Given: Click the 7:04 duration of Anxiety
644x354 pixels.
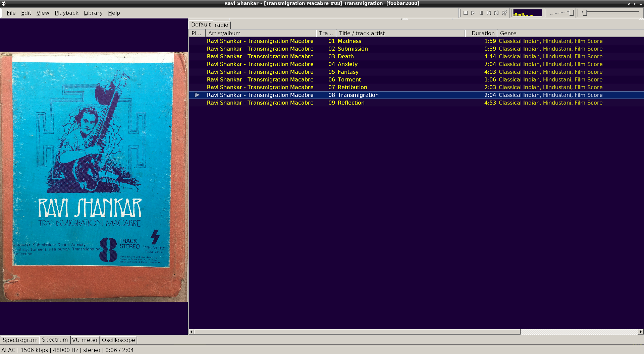Looking at the screenshot, I should (490, 64).
